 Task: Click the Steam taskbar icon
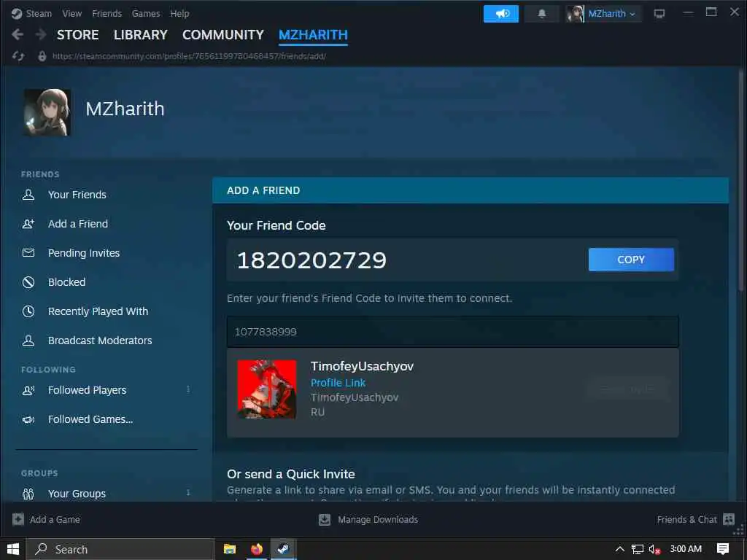[x=283, y=549]
